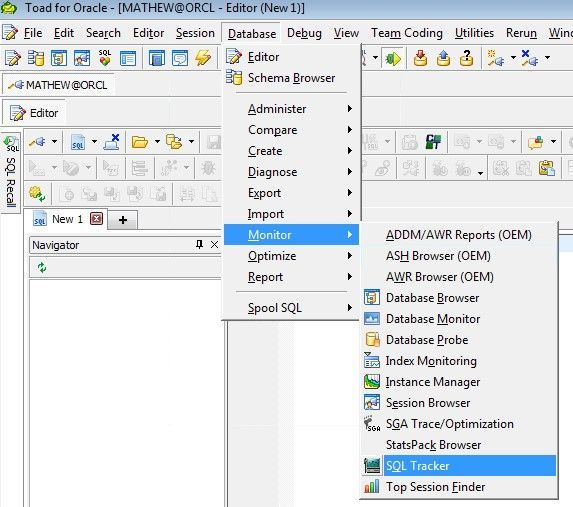Image resolution: width=573 pixels, height=507 pixels.
Task: Select ADDM/AWR Reports (OEM) item
Action: tap(460, 235)
